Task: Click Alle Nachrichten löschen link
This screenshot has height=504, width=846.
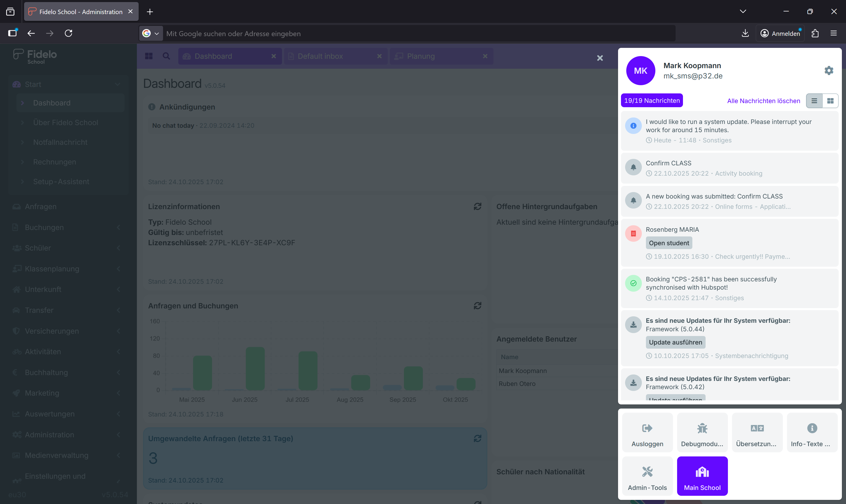Action: click(763, 101)
